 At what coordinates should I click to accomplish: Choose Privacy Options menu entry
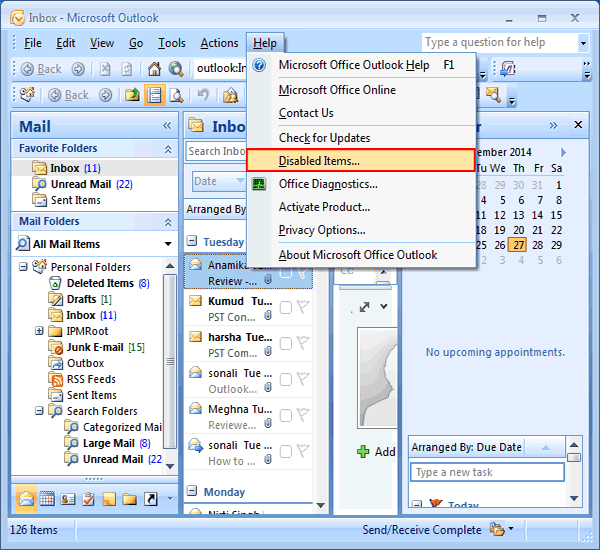pos(361,230)
